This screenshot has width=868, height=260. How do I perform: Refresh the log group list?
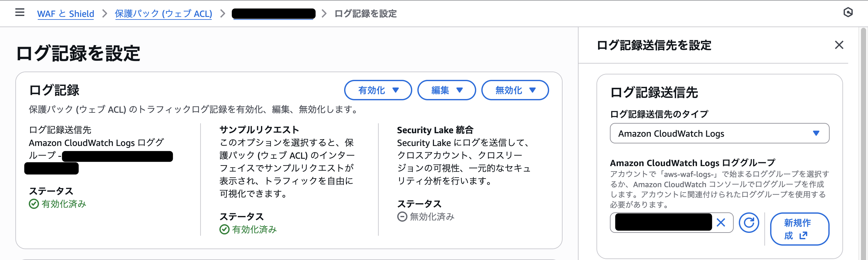point(749,222)
